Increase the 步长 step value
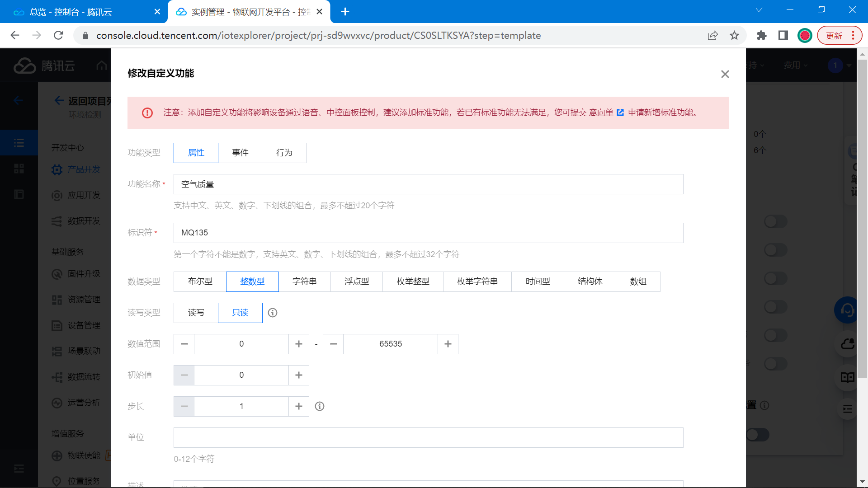Viewport: 868px width, 488px height. (298, 406)
